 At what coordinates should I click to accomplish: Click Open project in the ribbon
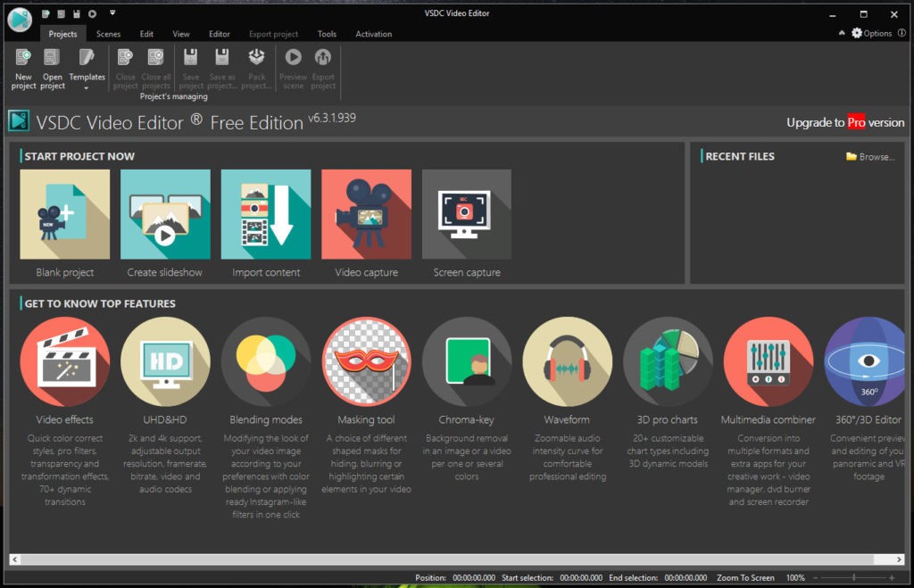(x=53, y=70)
